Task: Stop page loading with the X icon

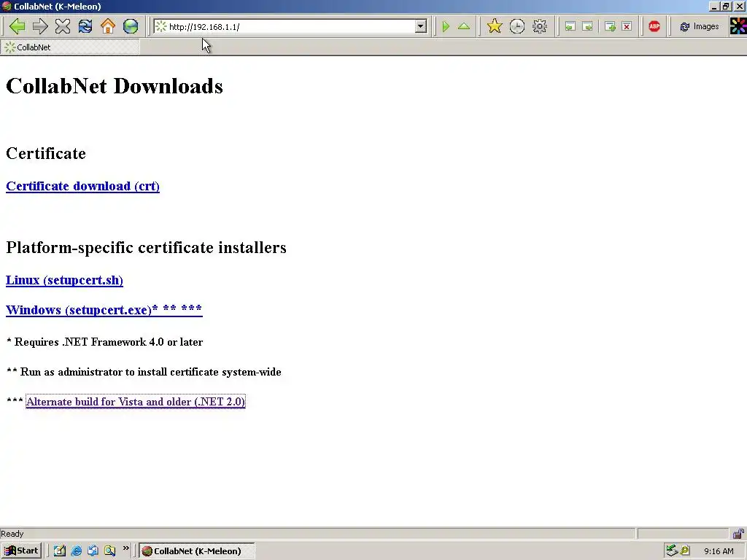Action: click(x=63, y=26)
